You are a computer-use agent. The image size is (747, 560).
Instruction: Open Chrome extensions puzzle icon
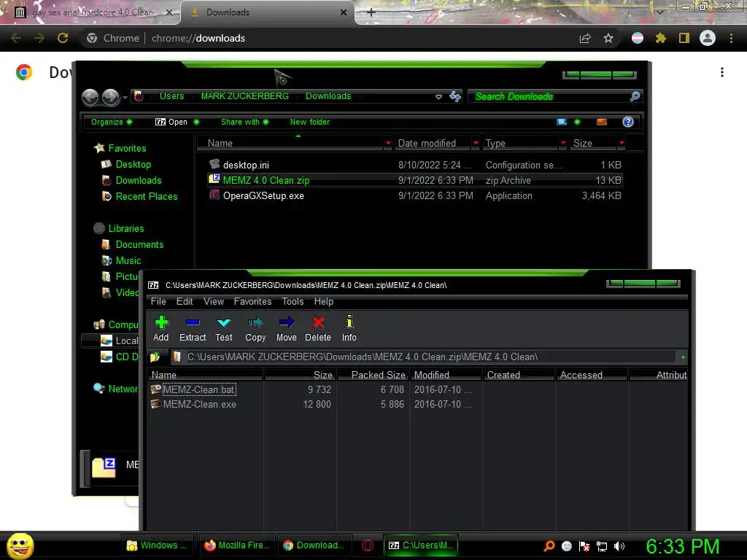point(661,38)
